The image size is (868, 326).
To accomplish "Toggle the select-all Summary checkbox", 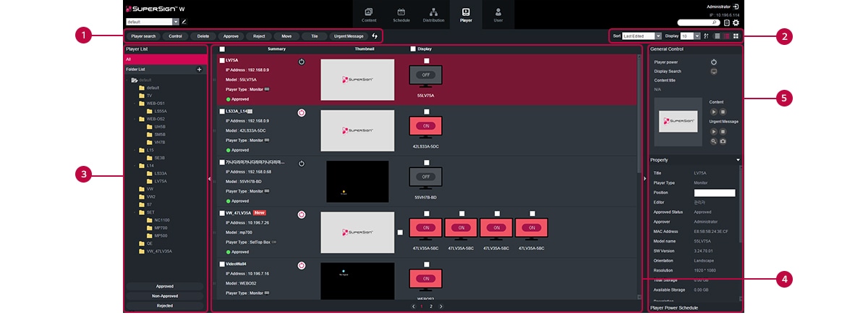I will pos(222,49).
